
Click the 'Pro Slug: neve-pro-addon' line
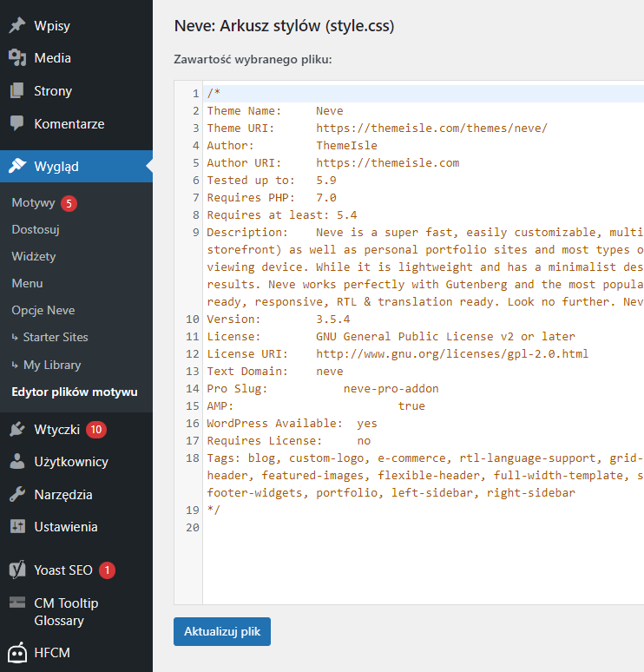(x=323, y=388)
